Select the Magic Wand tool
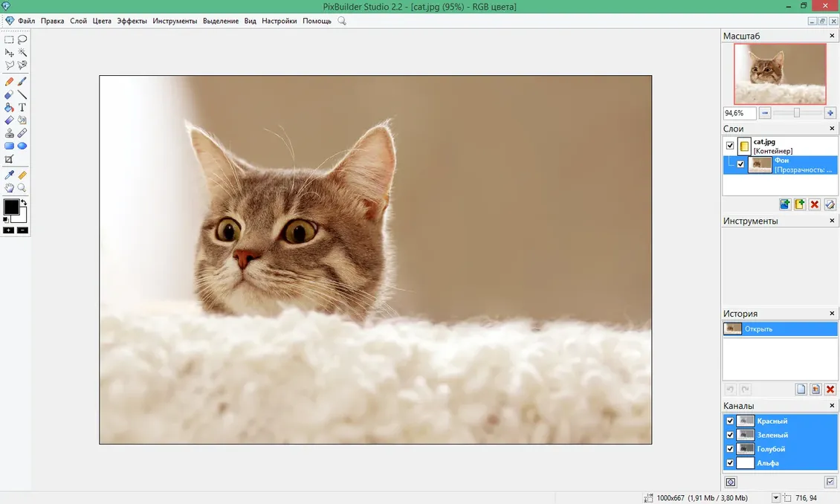Screen dimensions: 840x504 point(22,53)
